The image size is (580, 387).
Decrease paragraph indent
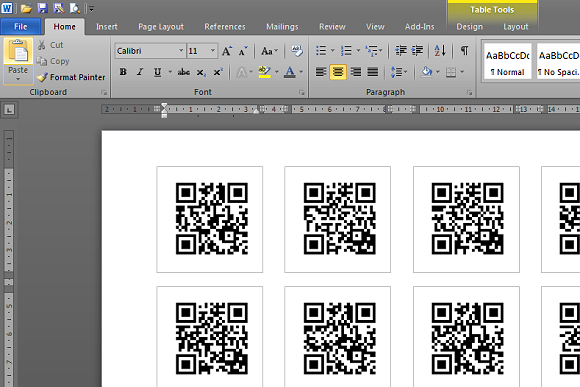coord(401,51)
